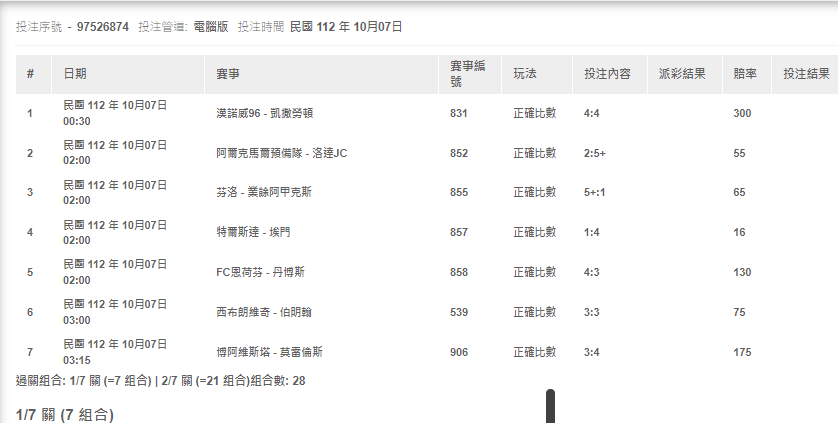Click the 電腦版 betting channel text
The width and height of the screenshot is (838, 423).
[211, 27]
